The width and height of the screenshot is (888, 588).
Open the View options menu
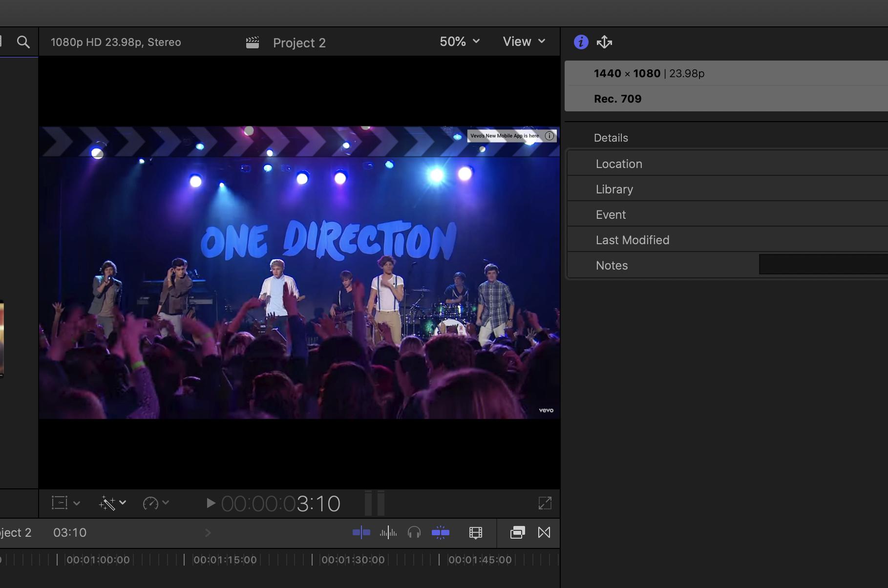coord(524,42)
